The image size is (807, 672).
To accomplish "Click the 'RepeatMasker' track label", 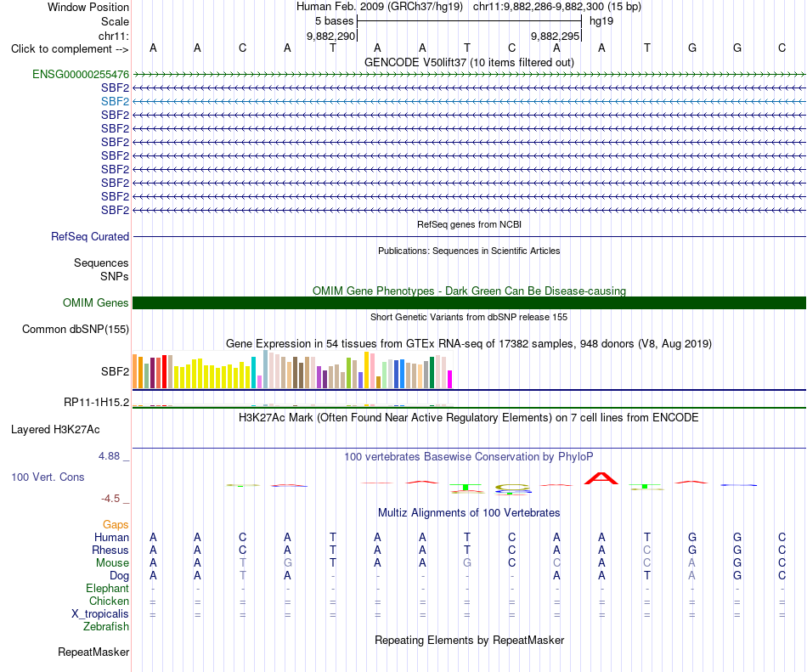I will (93, 652).
